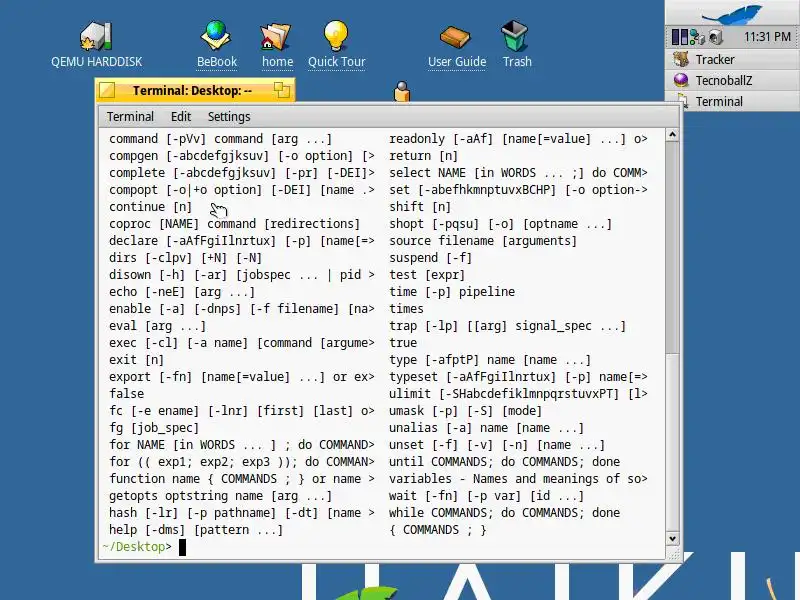Click the Terminal: Desktop title tab
The width and height of the screenshot is (800, 600).
(192, 91)
